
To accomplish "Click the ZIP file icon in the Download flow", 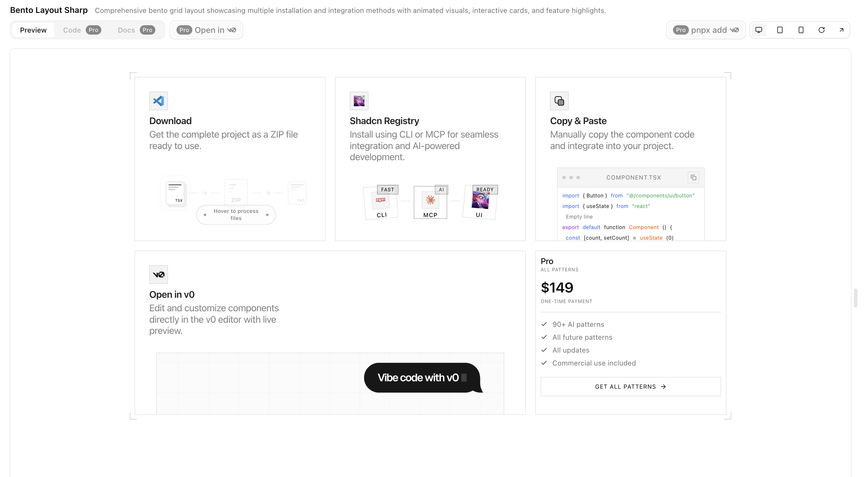I will point(235,192).
